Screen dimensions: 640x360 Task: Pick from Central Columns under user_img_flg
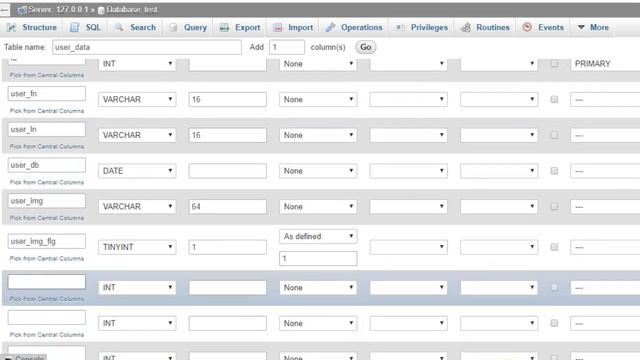pyautogui.click(x=47, y=259)
